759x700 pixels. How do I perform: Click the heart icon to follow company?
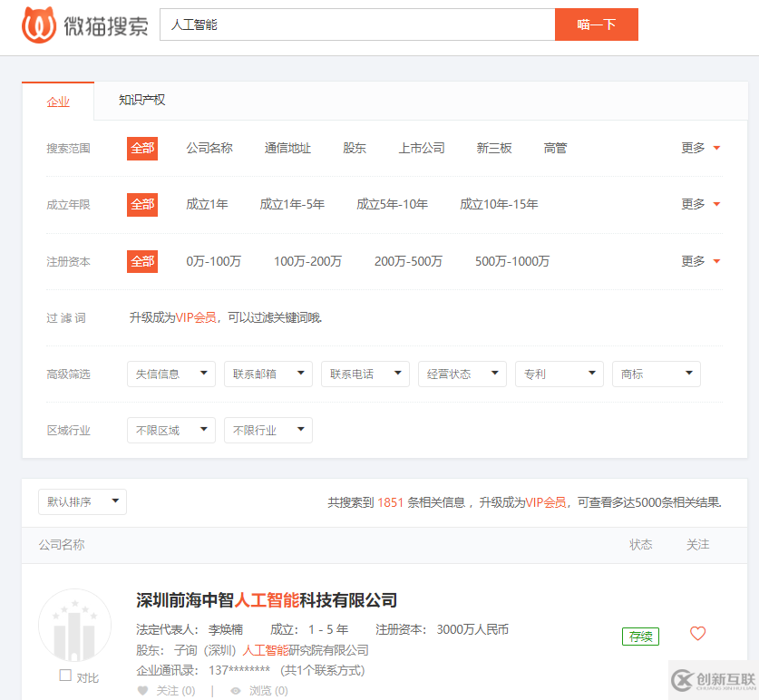697,634
